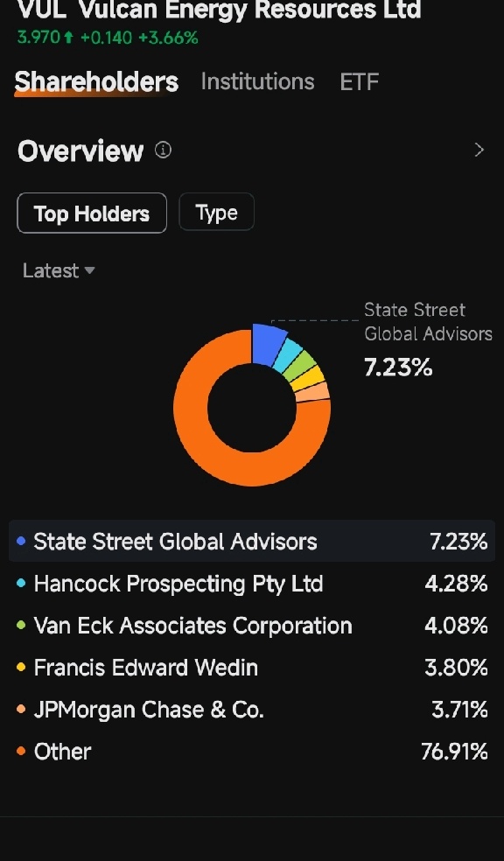Click the info icon beside Overview

tap(163, 150)
